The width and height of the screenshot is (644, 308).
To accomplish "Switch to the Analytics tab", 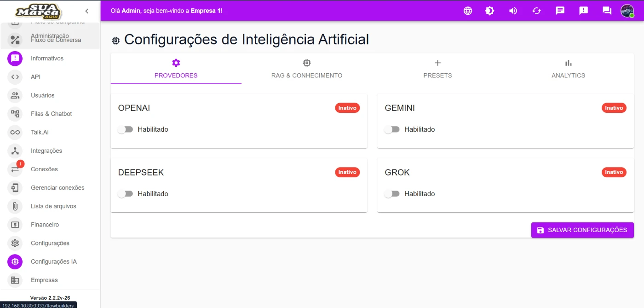I will click(x=568, y=69).
